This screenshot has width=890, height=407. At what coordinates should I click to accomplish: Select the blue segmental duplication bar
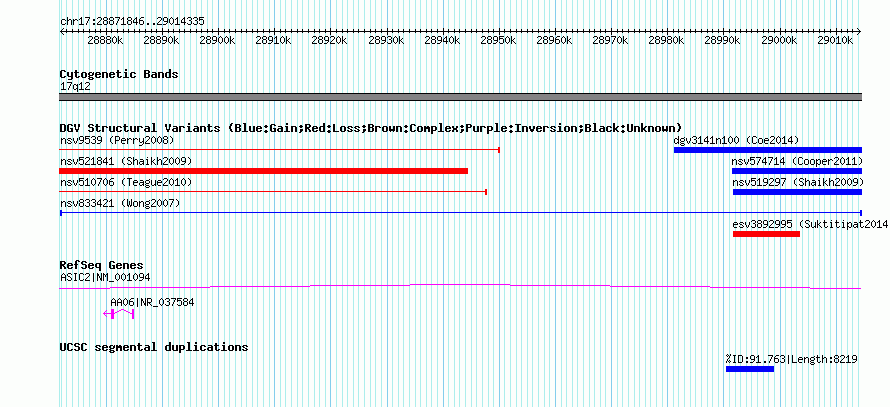[750, 369]
